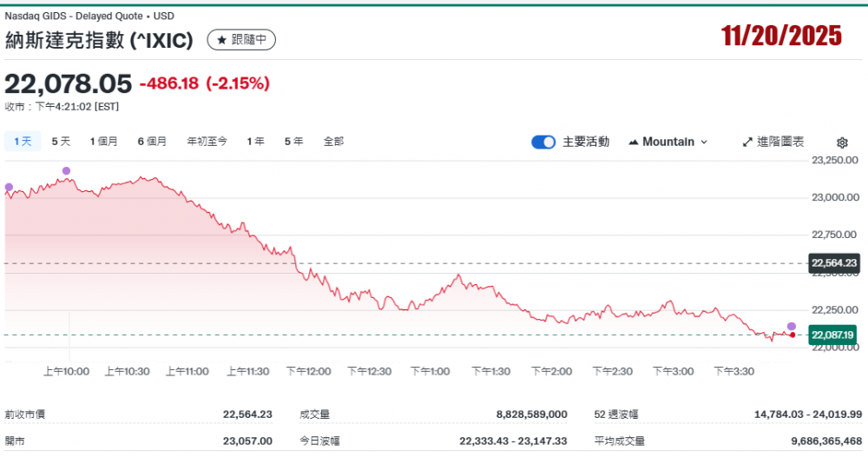This screenshot has height=464, width=868.
Task: Click the star 跟隨中 follow button
Action: coord(241,40)
